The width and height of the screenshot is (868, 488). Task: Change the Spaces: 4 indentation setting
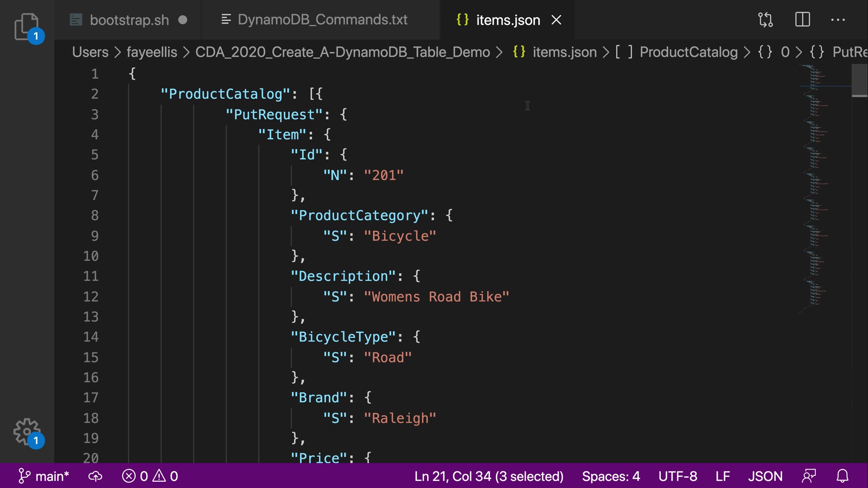pyautogui.click(x=611, y=476)
